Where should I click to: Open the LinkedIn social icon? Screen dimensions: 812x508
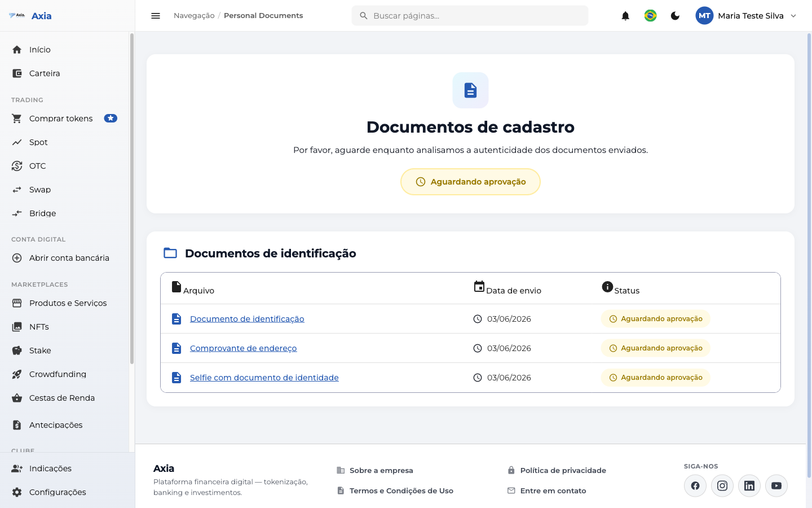[x=749, y=485]
